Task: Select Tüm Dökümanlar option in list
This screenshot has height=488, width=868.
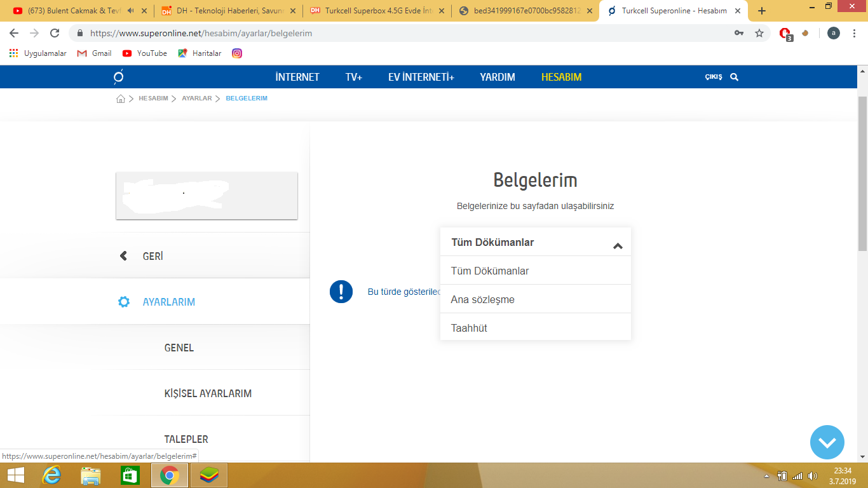Action: coord(536,271)
